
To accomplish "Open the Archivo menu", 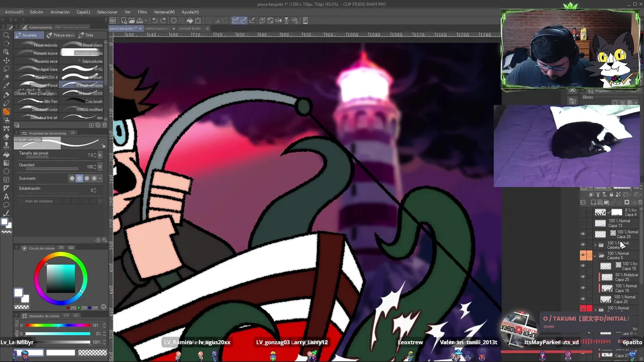I will [x=14, y=12].
